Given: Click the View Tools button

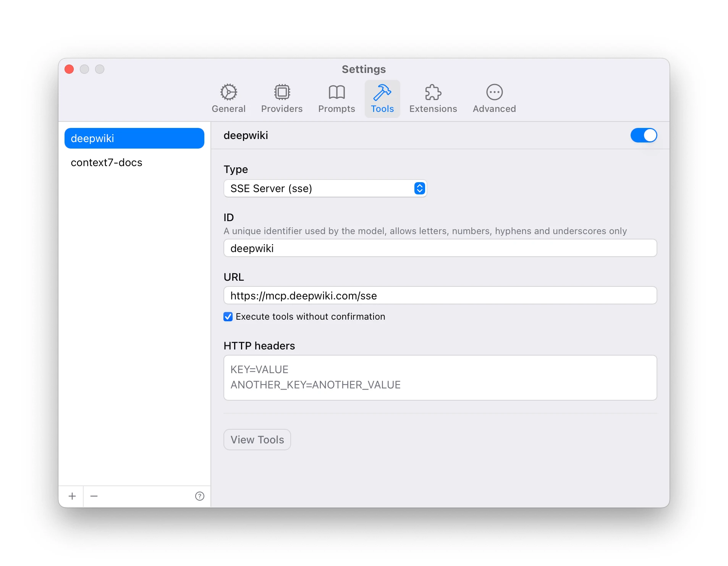Looking at the screenshot, I should coord(257,440).
